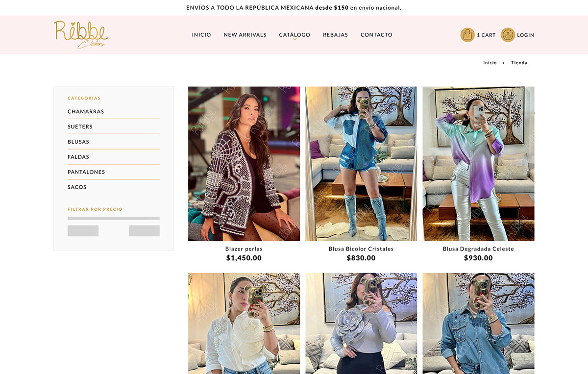Click the Ribbe Clothing logo
Image resolution: width=588 pixels, height=374 pixels.
coord(81,35)
